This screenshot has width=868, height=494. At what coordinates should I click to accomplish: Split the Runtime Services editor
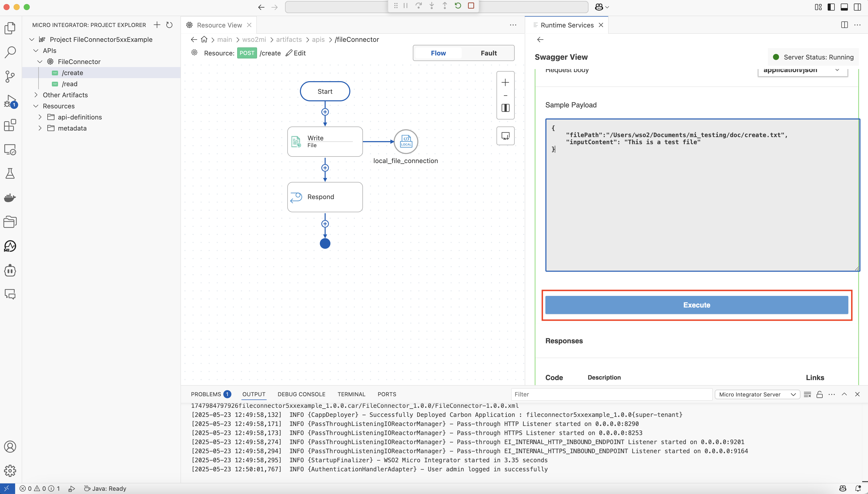[844, 25]
